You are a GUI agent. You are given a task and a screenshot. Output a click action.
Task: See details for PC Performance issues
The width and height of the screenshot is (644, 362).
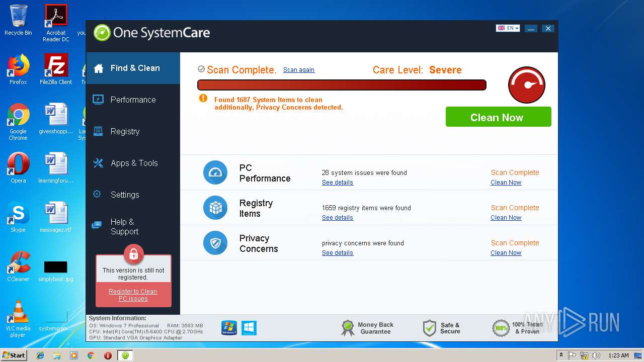[338, 183]
